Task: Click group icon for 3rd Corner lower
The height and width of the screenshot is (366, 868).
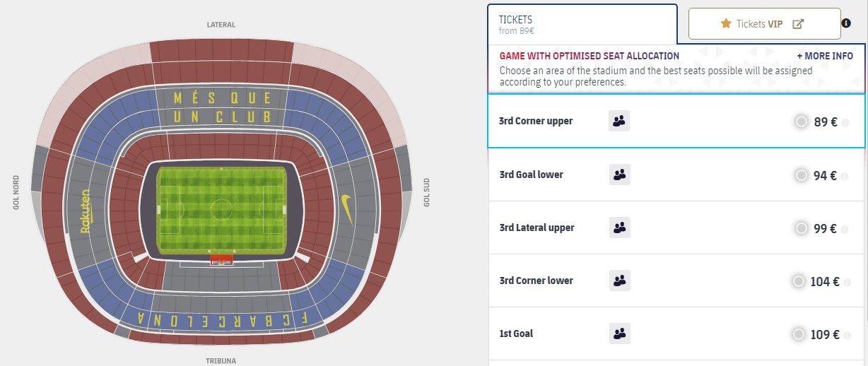Action: (619, 281)
